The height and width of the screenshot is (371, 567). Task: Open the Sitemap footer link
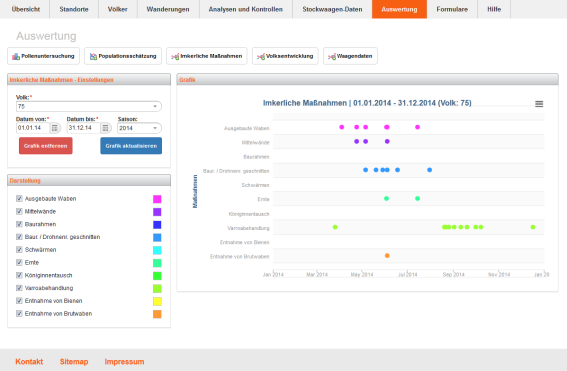[x=74, y=362]
